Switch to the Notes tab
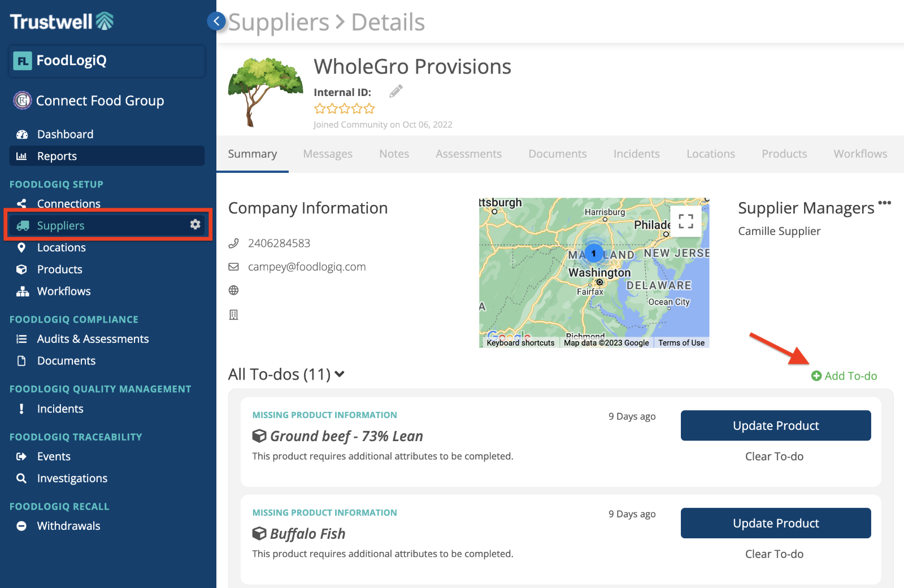Viewport: 904px width, 588px height. pos(394,154)
